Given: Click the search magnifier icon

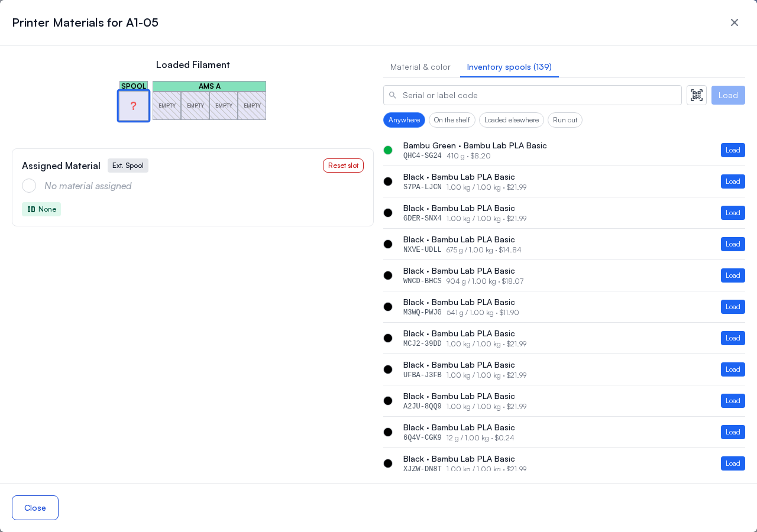Looking at the screenshot, I should (393, 95).
